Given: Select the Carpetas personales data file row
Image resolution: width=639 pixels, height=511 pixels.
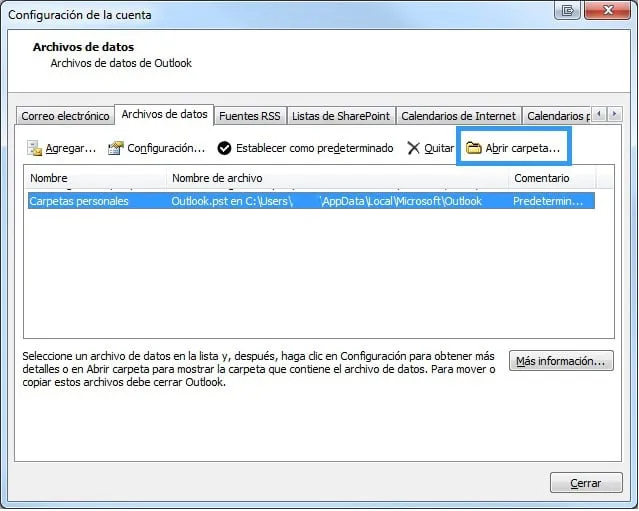Looking at the screenshot, I should tap(80, 201).
